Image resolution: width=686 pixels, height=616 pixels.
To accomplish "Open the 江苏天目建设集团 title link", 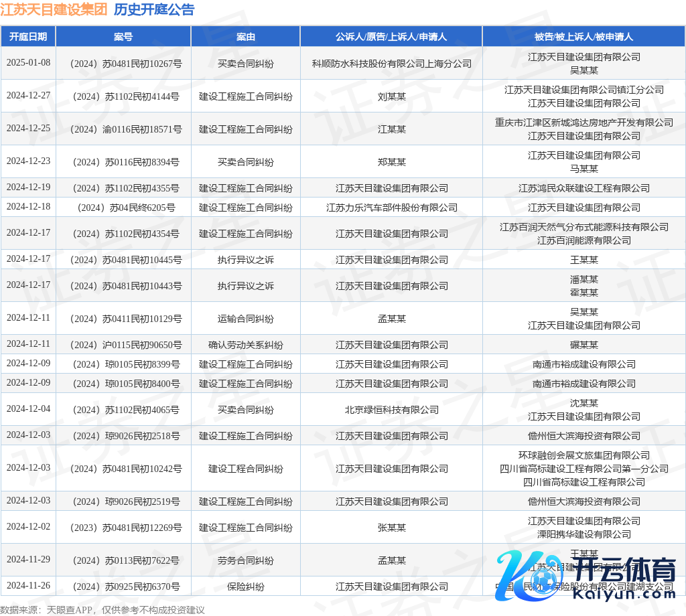I will click(x=54, y=9).
